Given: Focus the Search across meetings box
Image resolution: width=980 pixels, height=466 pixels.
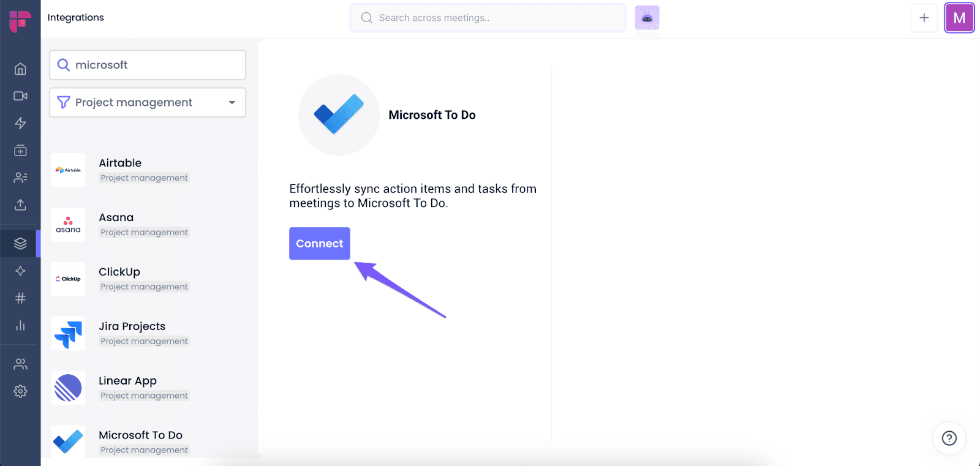Looking at the screenshot, I should [x=488, y=18].
